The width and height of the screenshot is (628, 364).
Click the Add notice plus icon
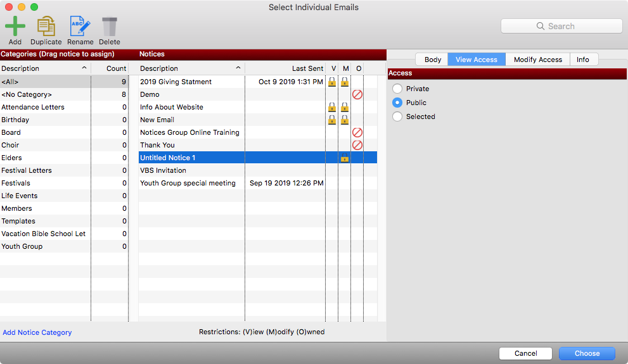[15, 27]
